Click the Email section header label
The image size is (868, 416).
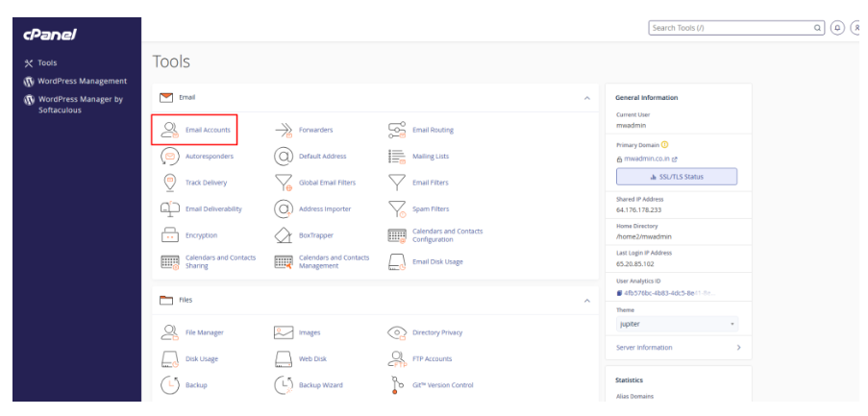[x=187, y=98]
